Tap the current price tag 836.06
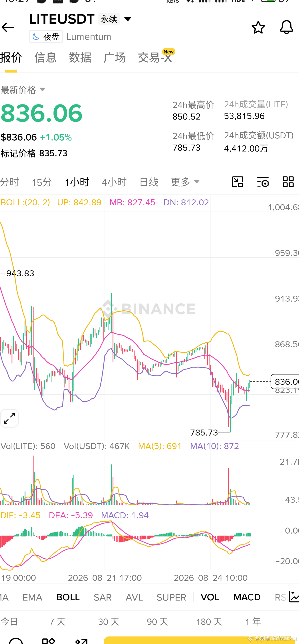299x644 pixels. 285,381
